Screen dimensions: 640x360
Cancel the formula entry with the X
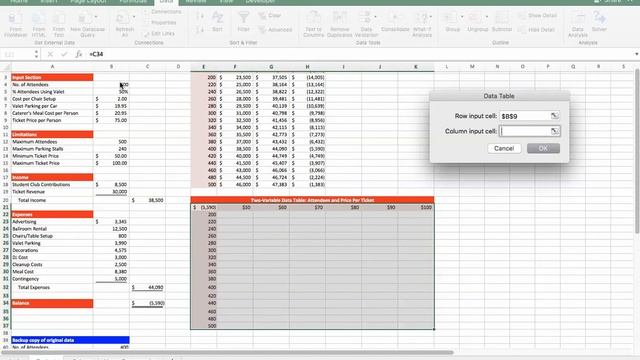(50, 54)
